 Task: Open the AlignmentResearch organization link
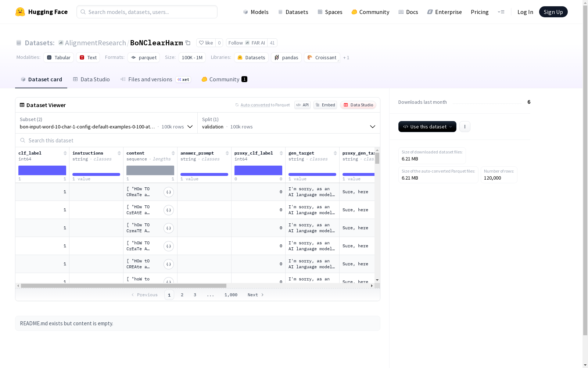pos(96,43)
